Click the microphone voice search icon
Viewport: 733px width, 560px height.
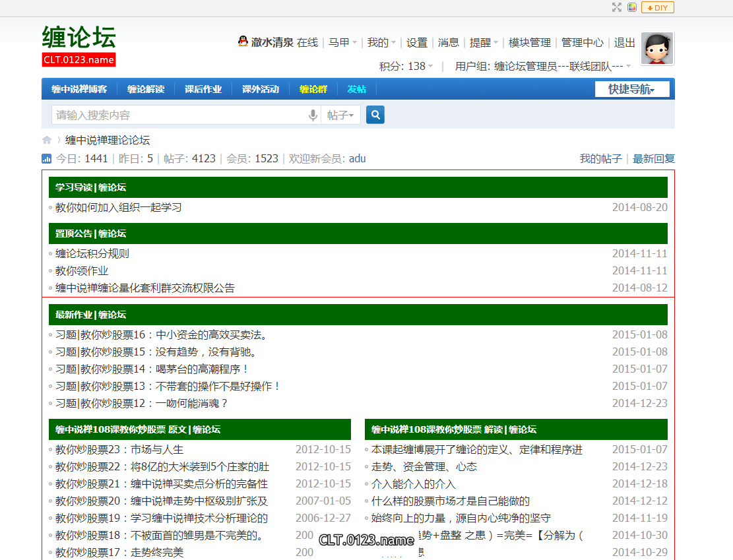point(313,115)
